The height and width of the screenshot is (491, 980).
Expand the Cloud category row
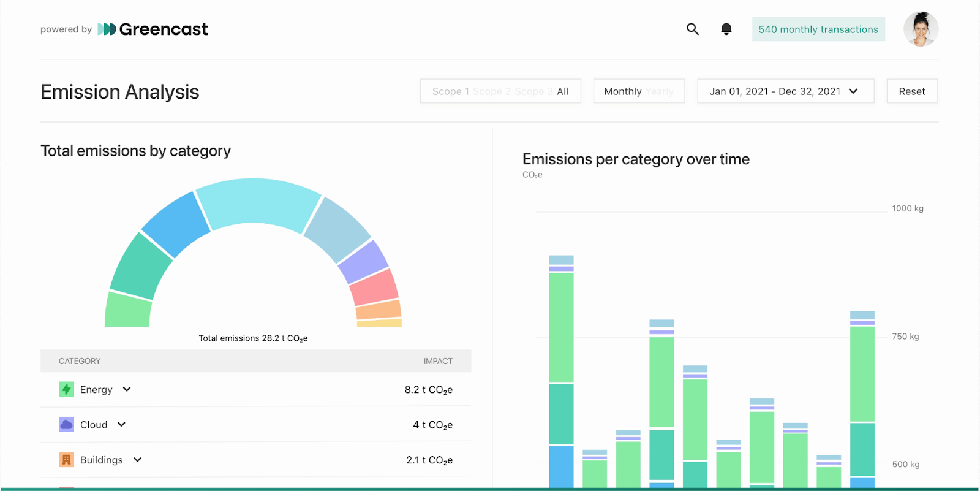tap(121, 424)
